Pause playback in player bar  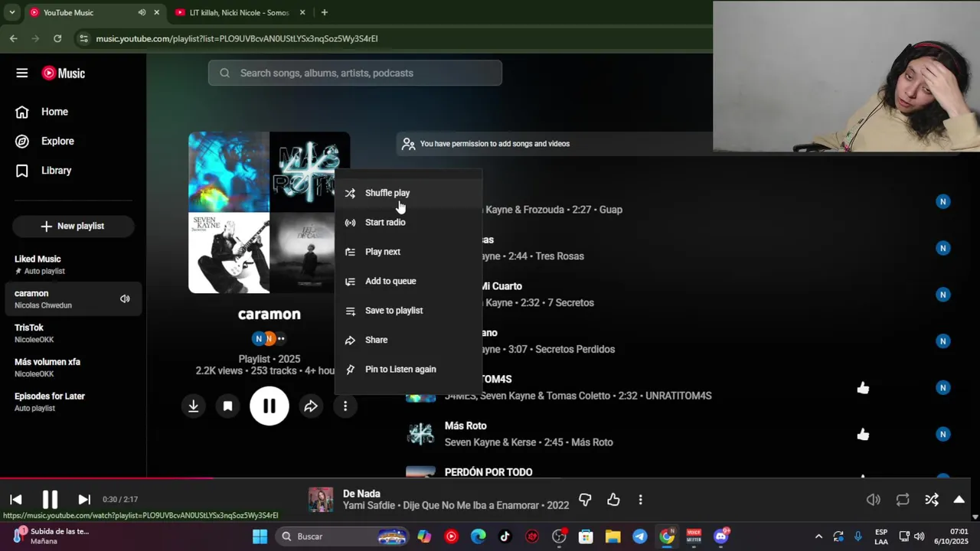click(50, 500)
